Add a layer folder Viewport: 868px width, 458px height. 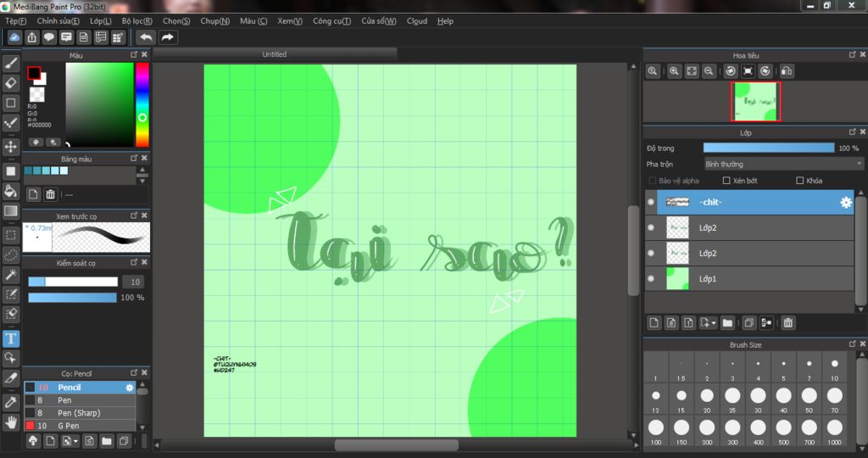(x=727, y=322)
